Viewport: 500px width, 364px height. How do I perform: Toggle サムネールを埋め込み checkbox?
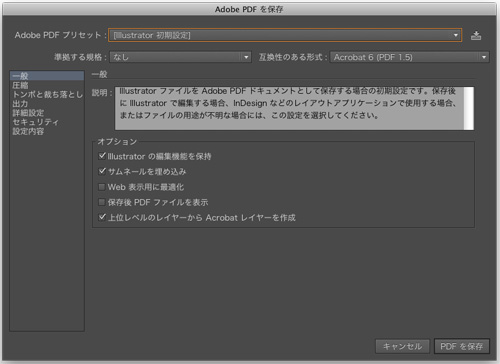(x=102, y=171)
